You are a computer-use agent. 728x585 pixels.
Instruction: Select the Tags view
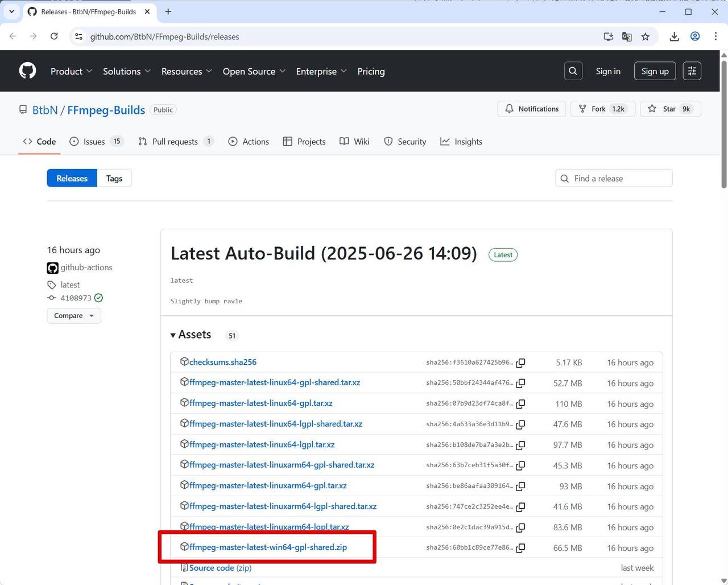click(114, 178)
